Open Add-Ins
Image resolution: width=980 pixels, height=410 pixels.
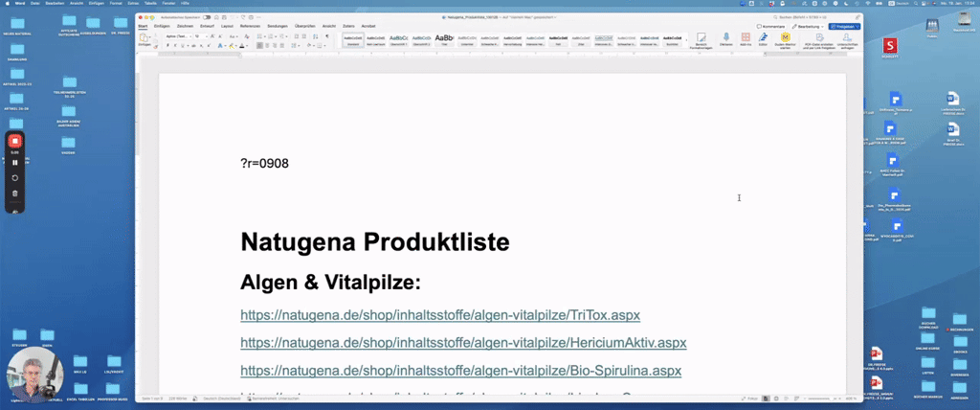(745, 40)
